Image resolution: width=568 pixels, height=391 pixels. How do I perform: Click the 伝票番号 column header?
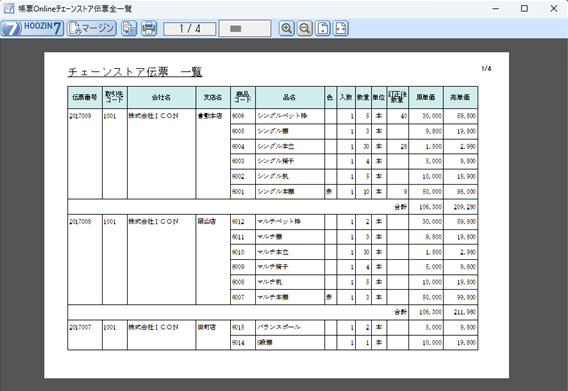pos(85,97)
